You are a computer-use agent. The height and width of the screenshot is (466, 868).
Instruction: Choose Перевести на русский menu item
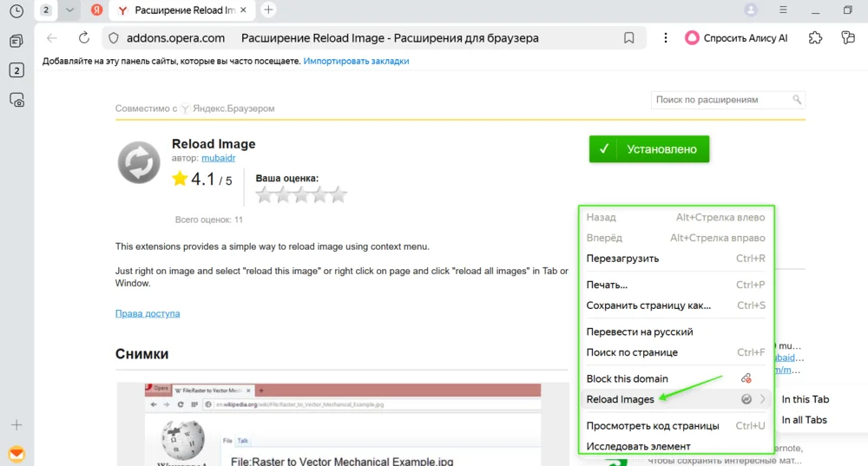[x=675, y=332]
